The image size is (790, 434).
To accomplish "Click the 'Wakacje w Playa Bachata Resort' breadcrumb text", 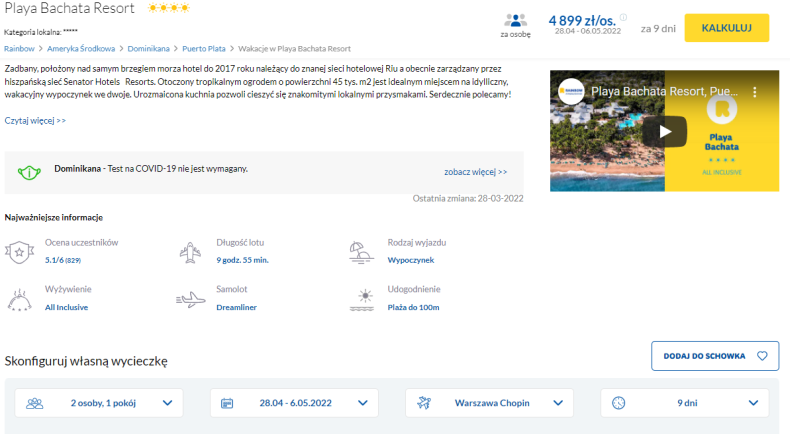I will (294, 49).
